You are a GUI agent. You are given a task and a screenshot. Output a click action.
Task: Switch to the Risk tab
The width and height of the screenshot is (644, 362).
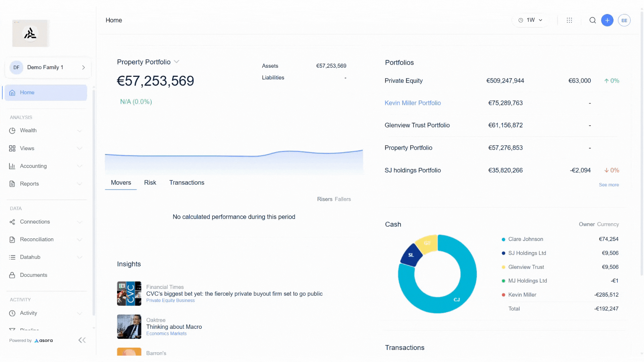tap(150, 183)
